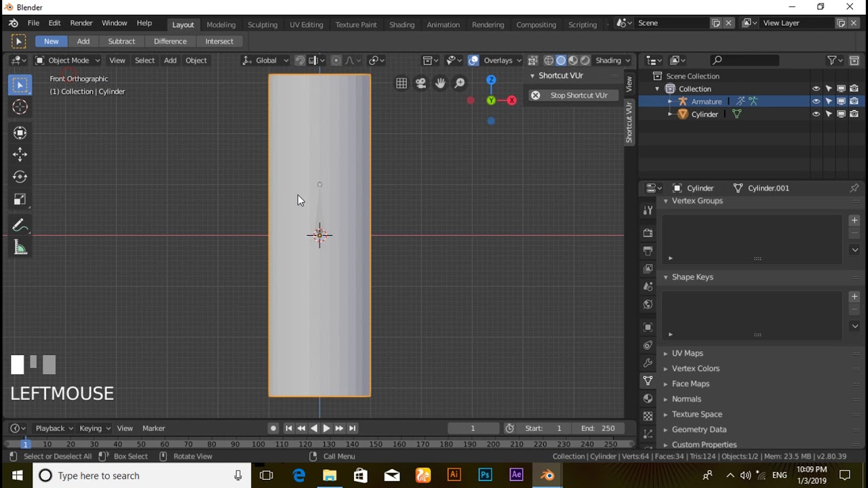Open the Render menu

click(81, 23)
